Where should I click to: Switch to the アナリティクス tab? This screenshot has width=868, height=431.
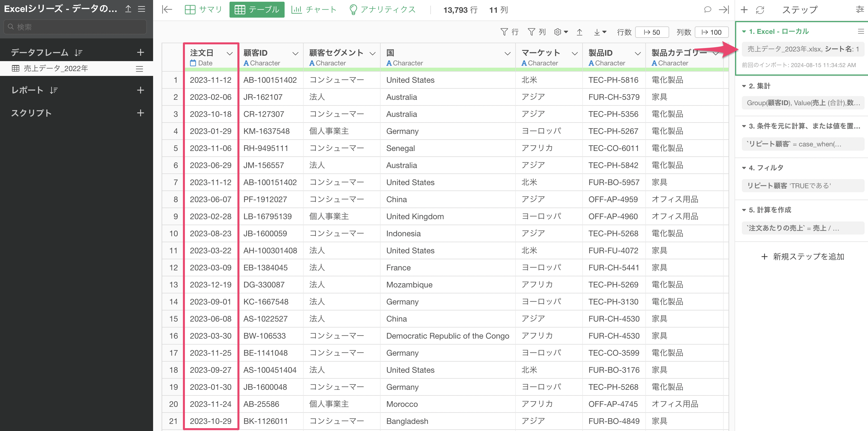click(382, 9)
